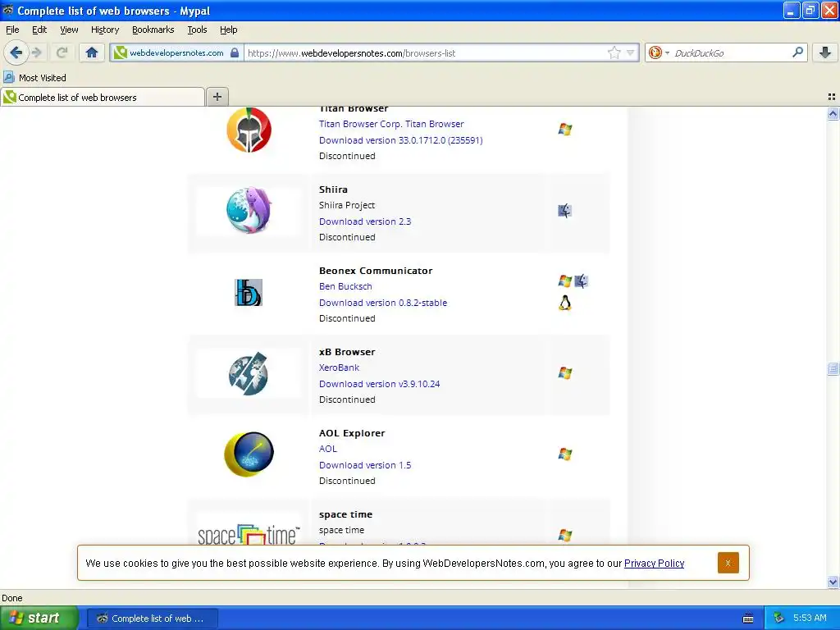This screenshot has width=840, height=630.
Task: Click the vertical scrollbar thumb
Action: coord(833,368)
